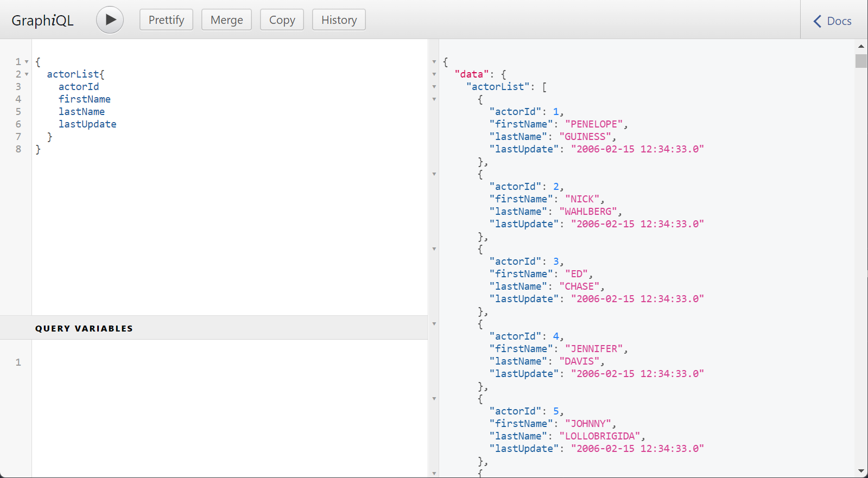Fold the actorId 4 result object
Image resolution: width=868 pixels, height=478 pixels.
[434, 324]
